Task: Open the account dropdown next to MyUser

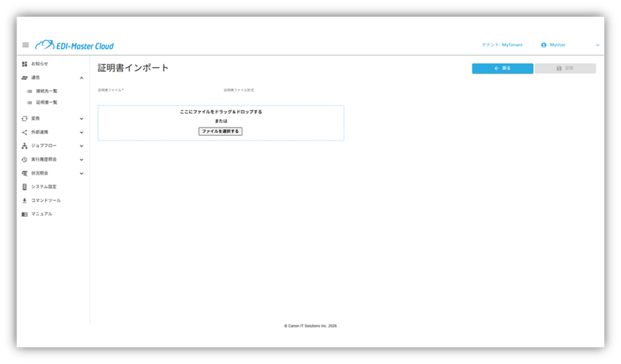Action: pyautogui.click(x=598, y=45)
